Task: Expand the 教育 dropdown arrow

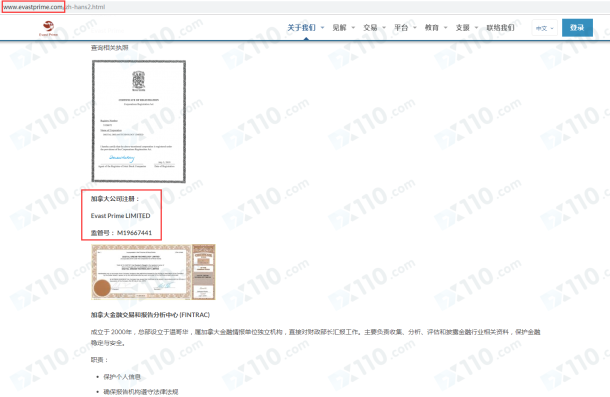Action: point(445,28)
